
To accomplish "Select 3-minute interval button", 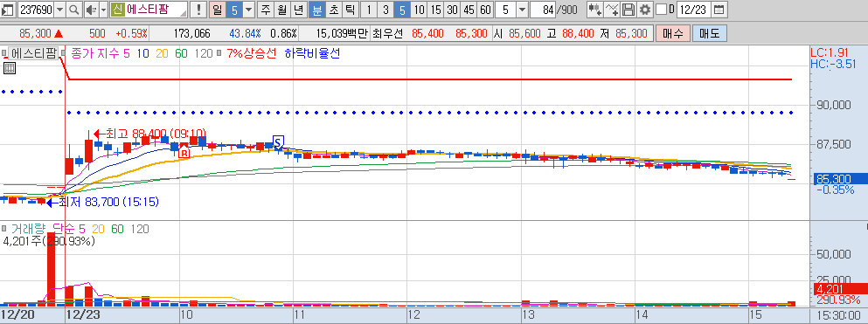I will pyautogui.click(x=385, y=10).
